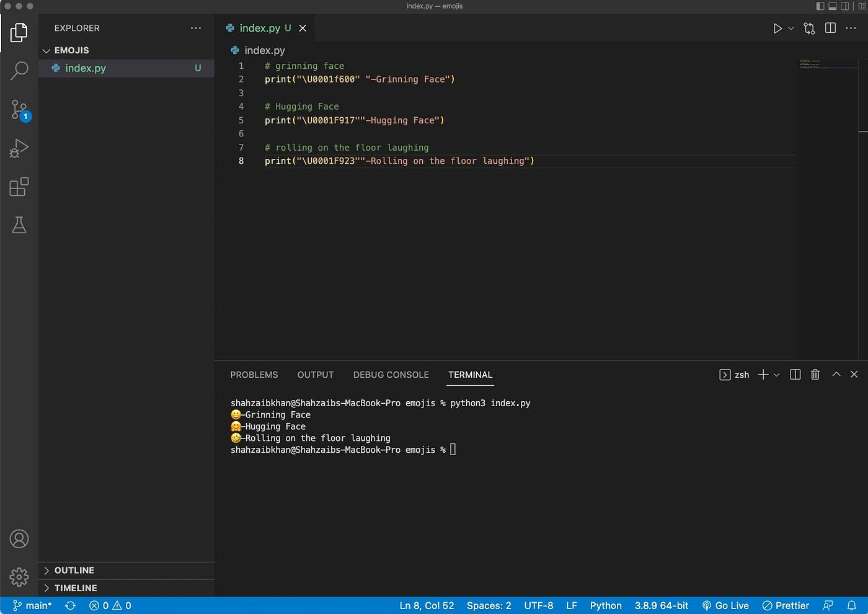Open the feedback icon in status bar
Viewport: 868px width, 614px height.
tap(828, 605)
